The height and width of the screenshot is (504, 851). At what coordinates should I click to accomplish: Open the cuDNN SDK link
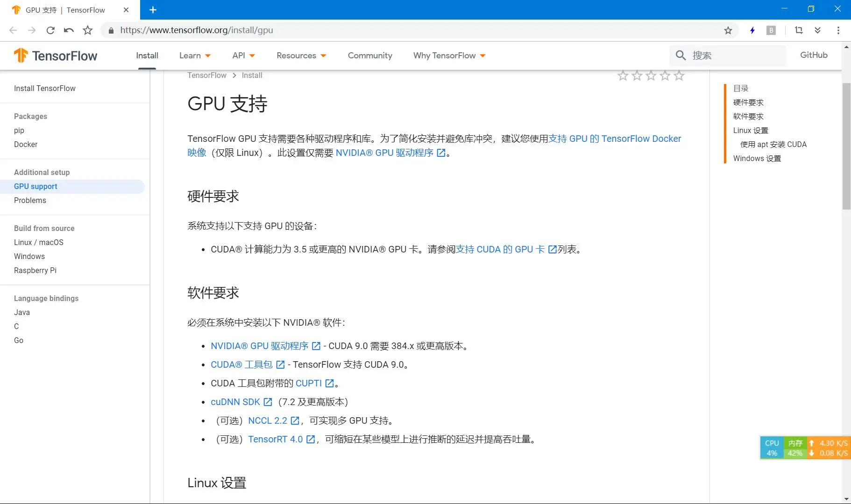click(235, 402)
